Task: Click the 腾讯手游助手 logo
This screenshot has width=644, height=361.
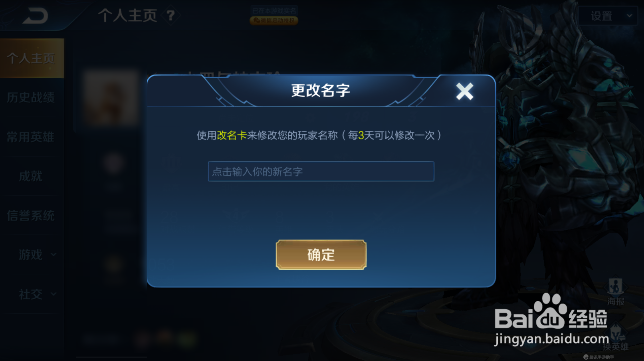Action: click(598, 357)
